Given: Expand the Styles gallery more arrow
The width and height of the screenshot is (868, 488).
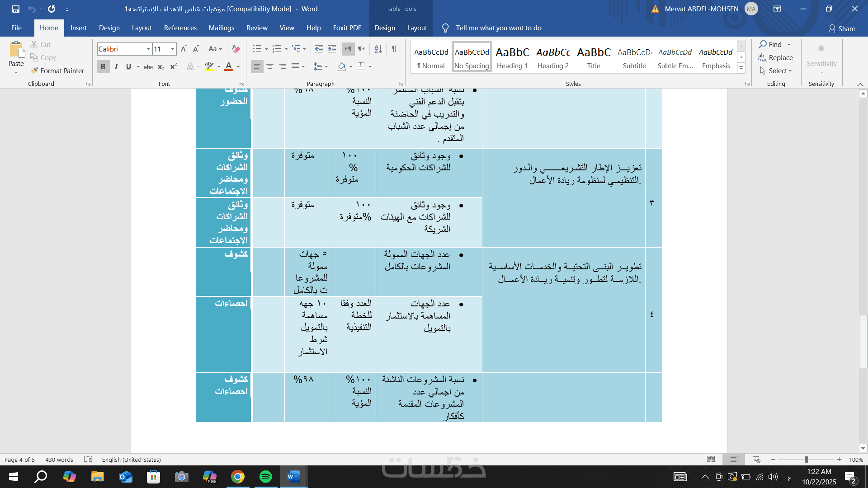Looking at the screenshot, I should [x=741, y=68].
